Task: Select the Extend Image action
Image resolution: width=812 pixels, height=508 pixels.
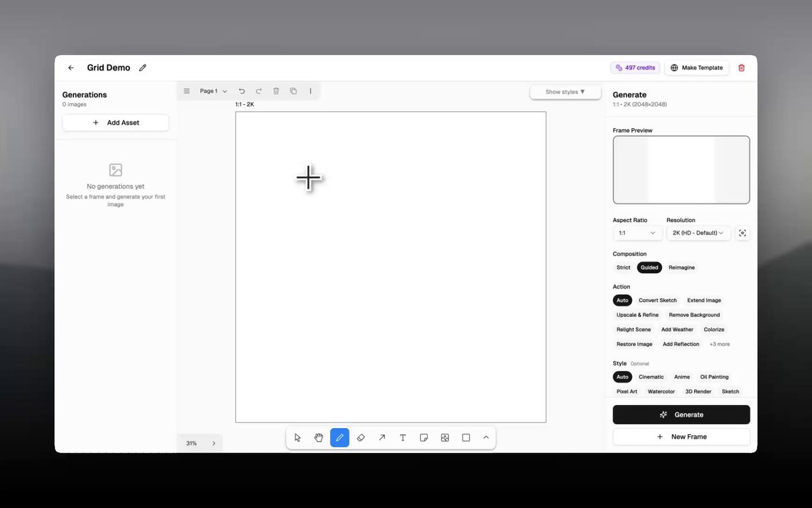Action: 704,300
